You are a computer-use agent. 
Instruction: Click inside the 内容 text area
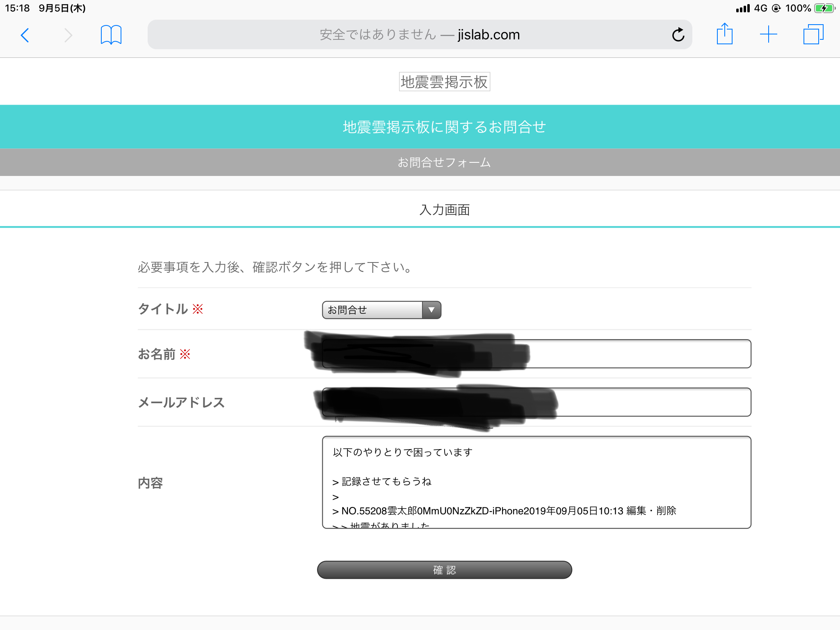click(536, 482)
